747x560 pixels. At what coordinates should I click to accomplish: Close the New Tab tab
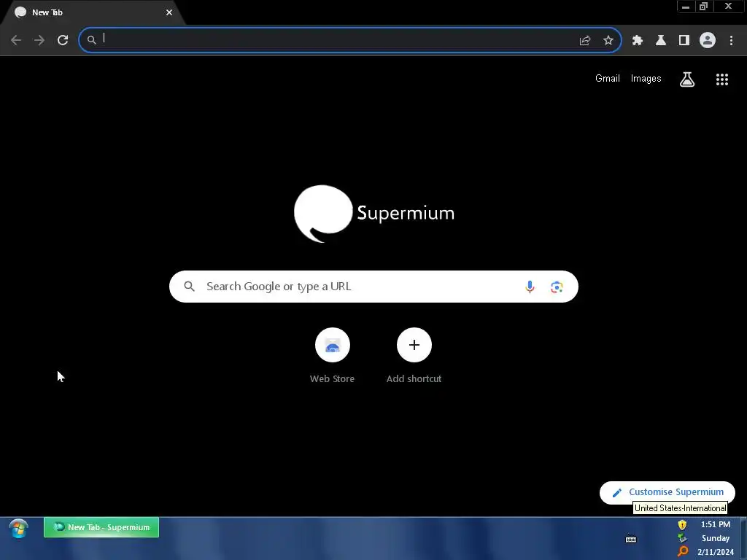(x=169, y=12)
